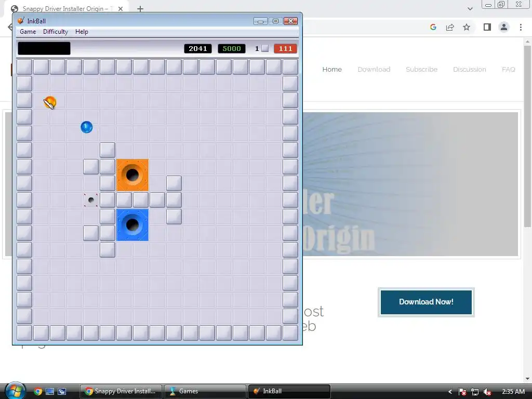
Task: Switch to Games taskbar button
Action: (x=205, y=391)
